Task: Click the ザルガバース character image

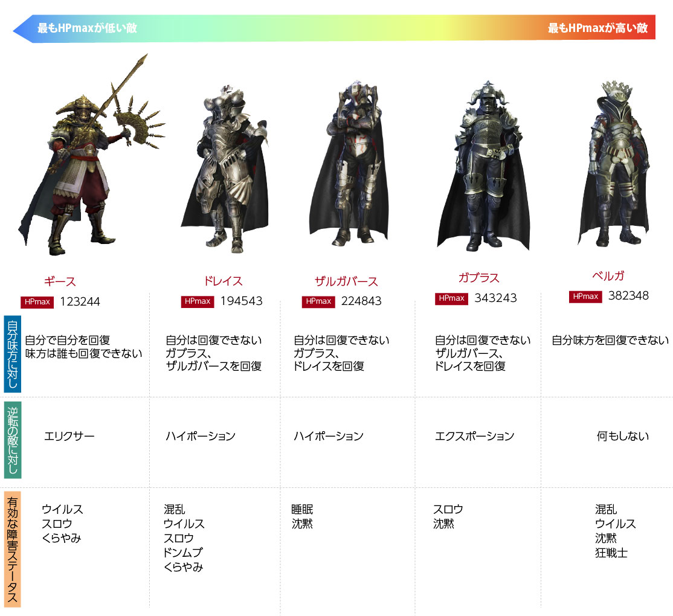Action: tap(349, 163)
